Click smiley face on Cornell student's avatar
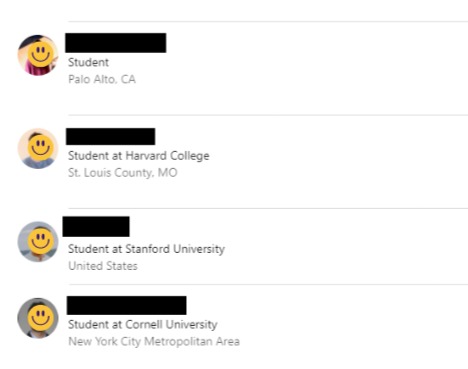Image resolution: width=468 pixels, height=369 pixels. [40, 317]
